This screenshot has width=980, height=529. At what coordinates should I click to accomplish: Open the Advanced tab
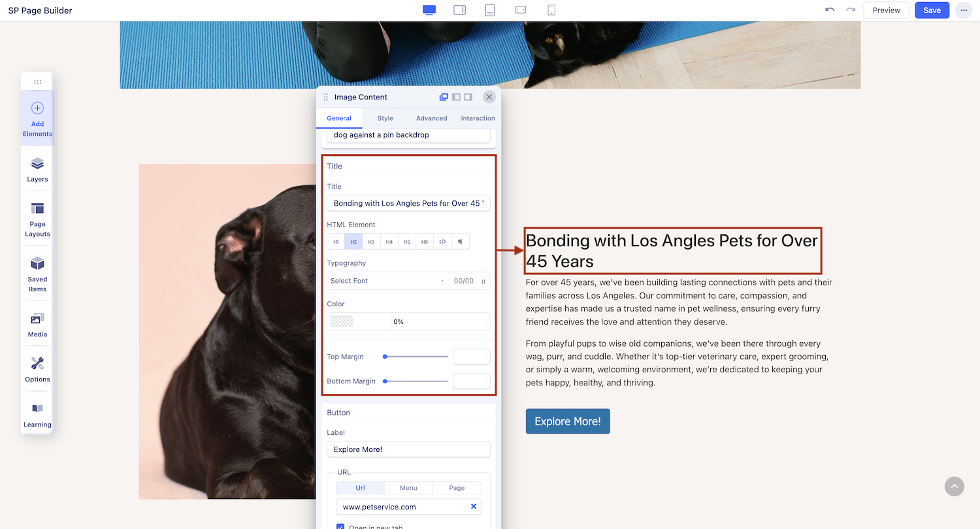pyautogui.click(x=432, y=118)
